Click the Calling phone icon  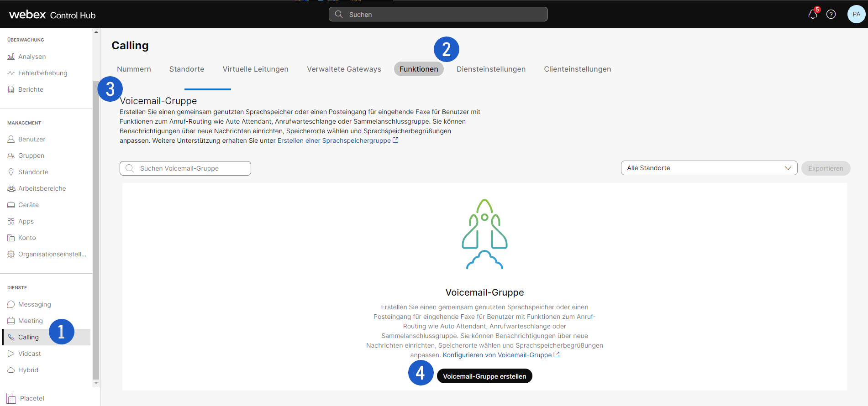click(x=11, y=337)
